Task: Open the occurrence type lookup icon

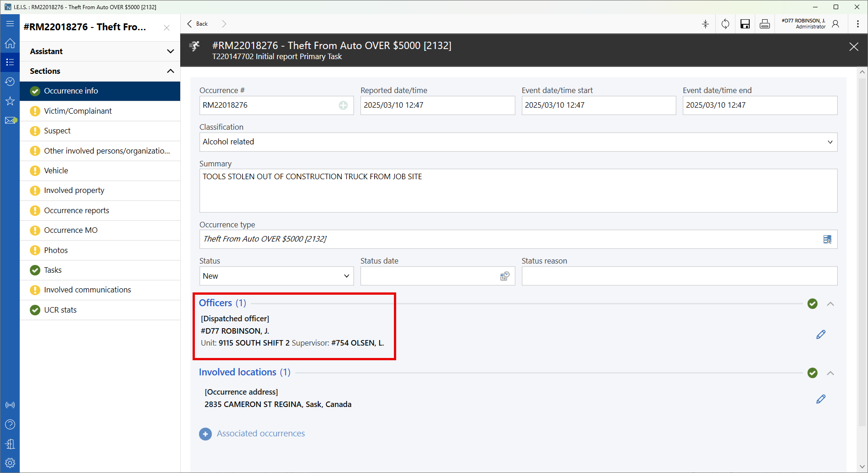Action: pos(827,239)
